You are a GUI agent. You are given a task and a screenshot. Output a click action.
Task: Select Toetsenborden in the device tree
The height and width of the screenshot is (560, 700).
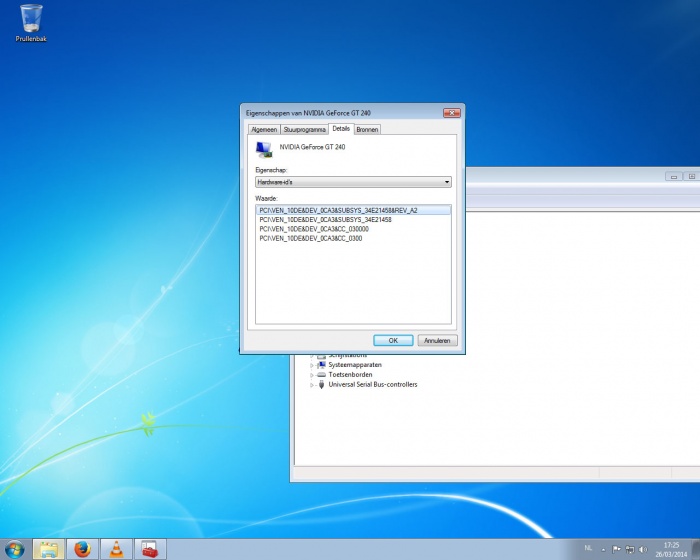click(x=350, y=375)
